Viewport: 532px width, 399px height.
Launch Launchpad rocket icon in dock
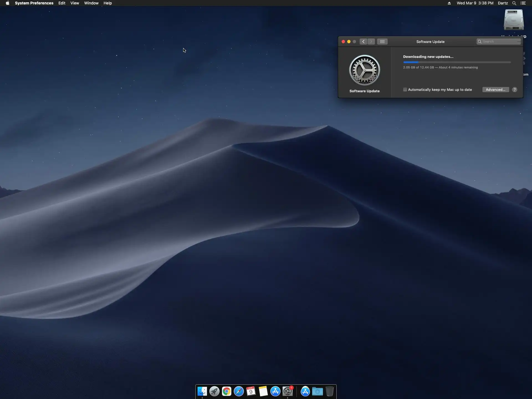point(214,391)
